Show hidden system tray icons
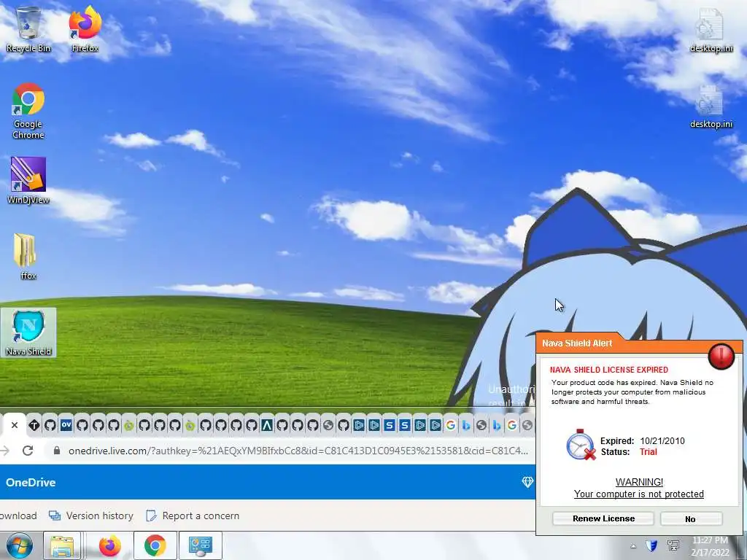The width and height of the screenshot is (747, 560). click(633, 546)
